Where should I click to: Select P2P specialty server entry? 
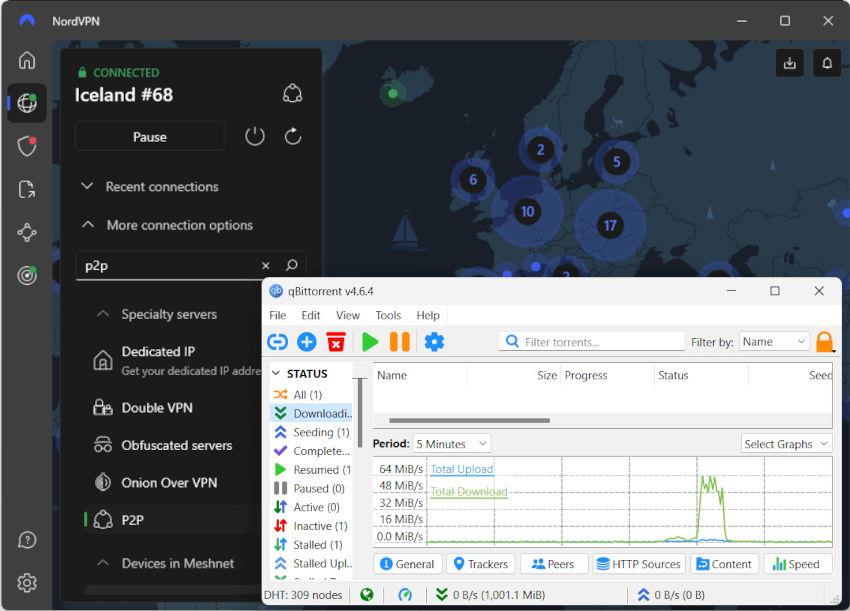point(173,520)
